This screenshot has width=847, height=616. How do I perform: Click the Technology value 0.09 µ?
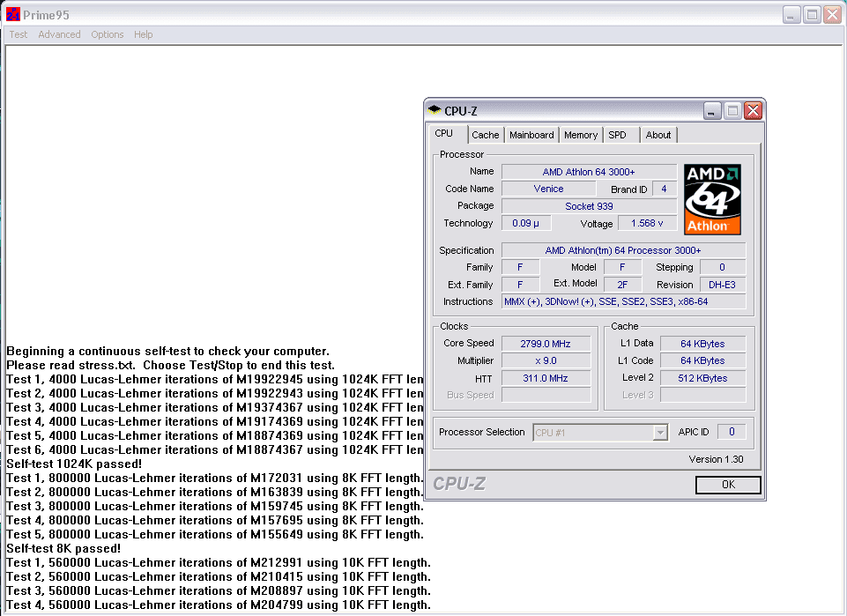(526, 223)
